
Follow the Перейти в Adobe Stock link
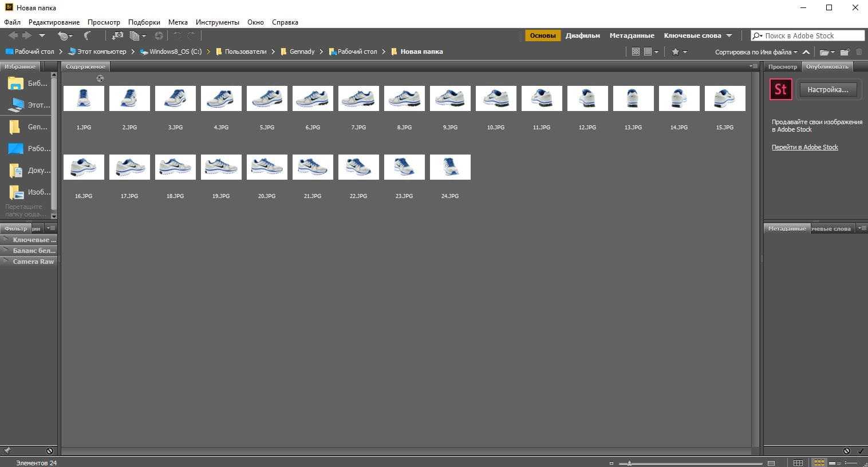804,147
